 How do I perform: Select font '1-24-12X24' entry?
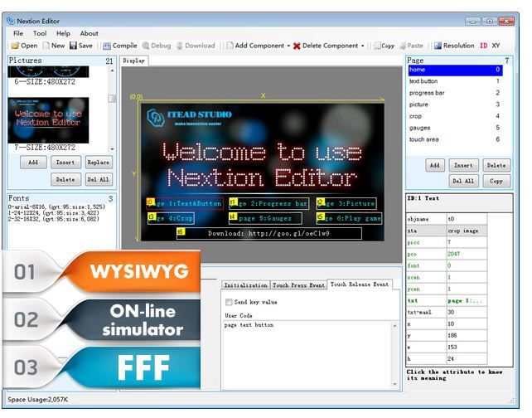tap(53, 213)
